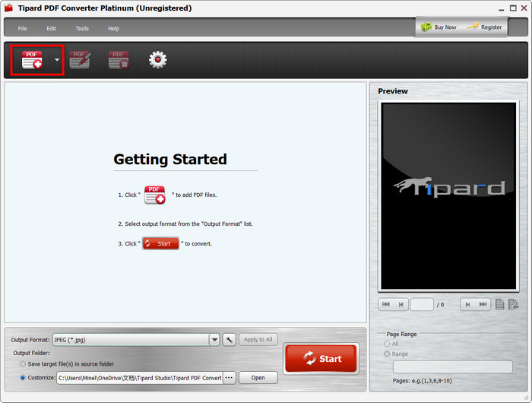The height and width of the screenshot is (403, 532).
Task: Click the Apply to All button
Action: tap(258, 340)
